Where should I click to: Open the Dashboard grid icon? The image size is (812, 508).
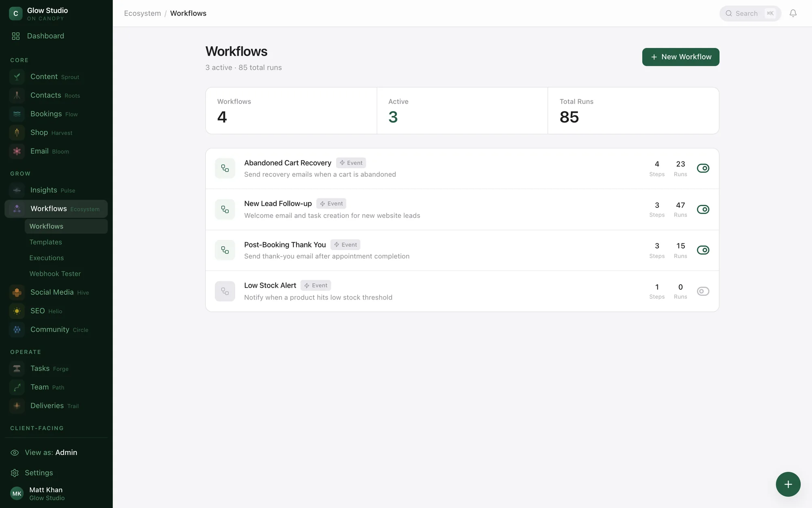pyautogui.click(x=16, y=36)
